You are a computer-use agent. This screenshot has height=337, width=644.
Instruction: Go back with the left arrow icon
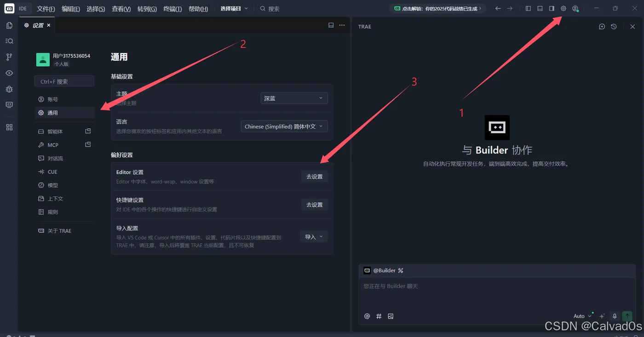[498, 8]
